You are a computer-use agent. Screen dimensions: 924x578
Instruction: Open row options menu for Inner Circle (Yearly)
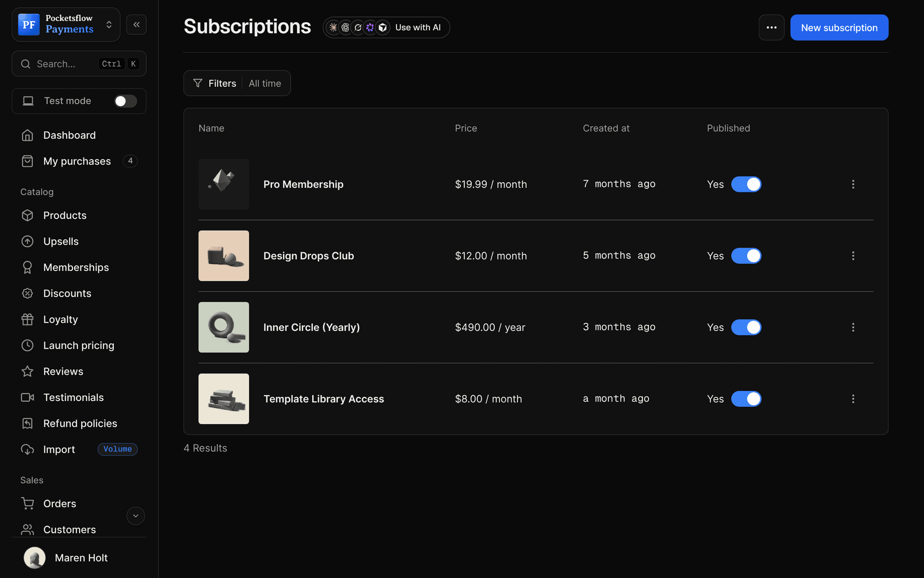tap(853, 327)
